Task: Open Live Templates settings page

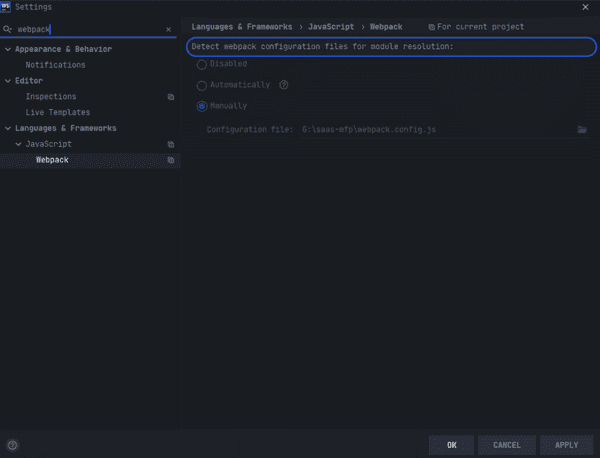Action: coord(58,112)
